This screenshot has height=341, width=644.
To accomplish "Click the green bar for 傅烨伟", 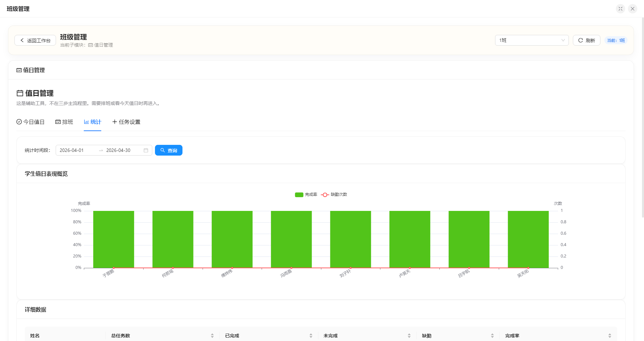I will point(232,239).
